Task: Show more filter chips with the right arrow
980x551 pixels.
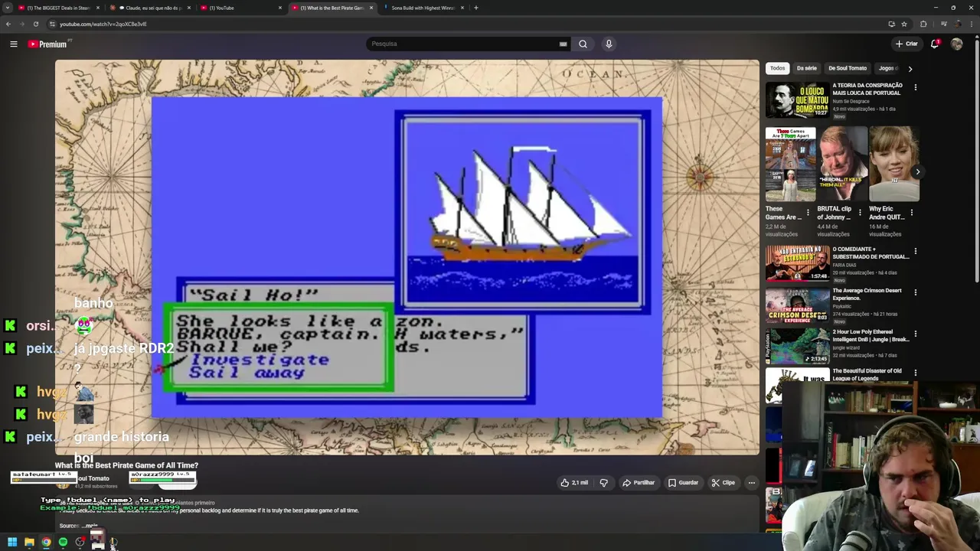Action: pyautogui.click(x=910, y=69)
